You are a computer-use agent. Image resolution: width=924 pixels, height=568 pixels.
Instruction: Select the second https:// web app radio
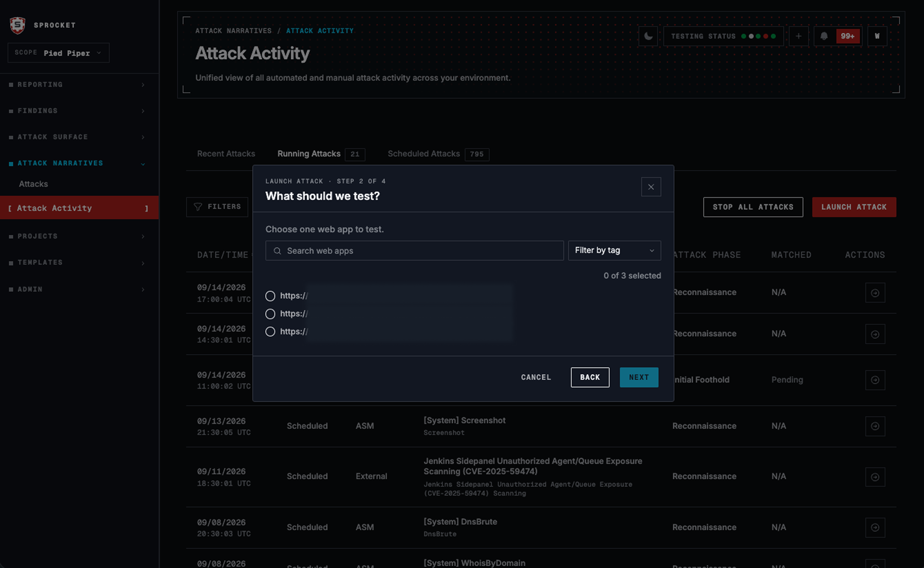click(x=270, y=314)
